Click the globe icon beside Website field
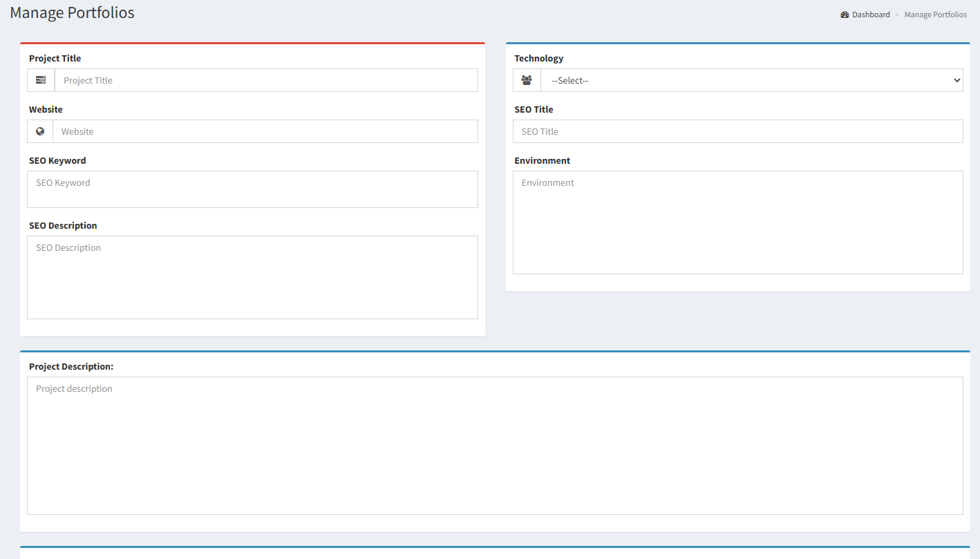The height and width of the screenshot is (559, 980). coord(40,131)
